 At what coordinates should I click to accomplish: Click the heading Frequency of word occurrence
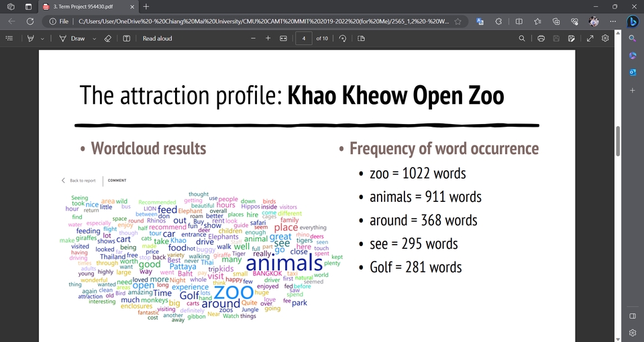coord(444,149)
